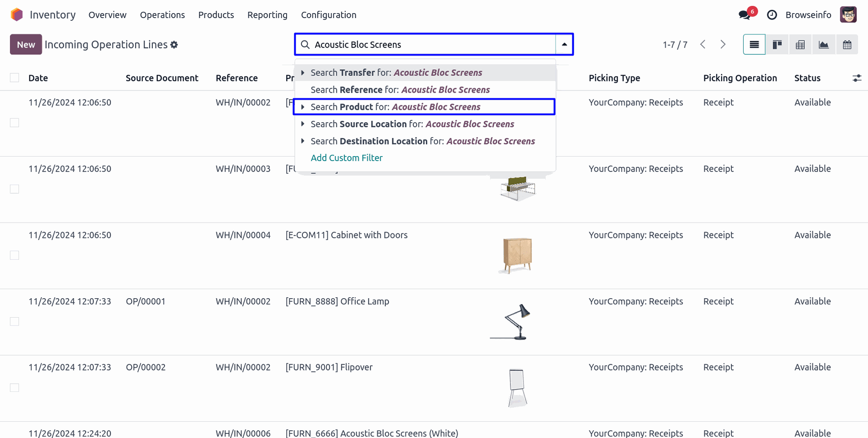Open the pivot table view
This screenshot has width=868, height=438.
pyautogui.click(x=800, y=44)
